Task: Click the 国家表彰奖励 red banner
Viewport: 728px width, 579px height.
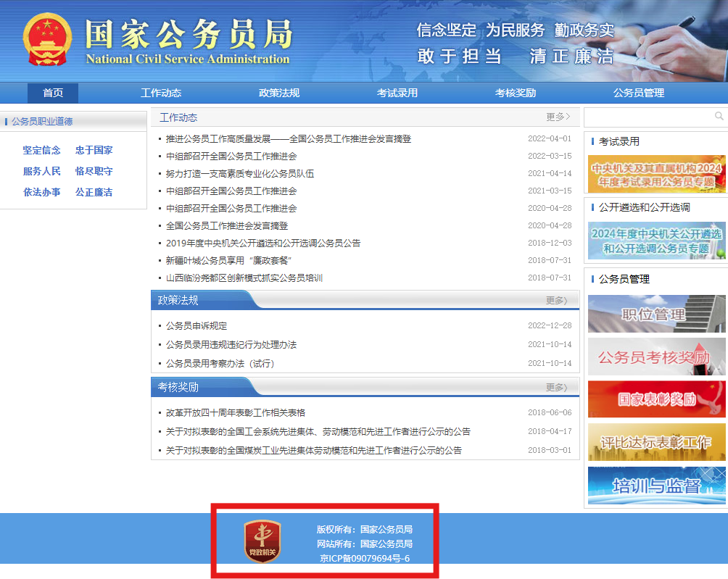Action: click(x=656, y=399)
